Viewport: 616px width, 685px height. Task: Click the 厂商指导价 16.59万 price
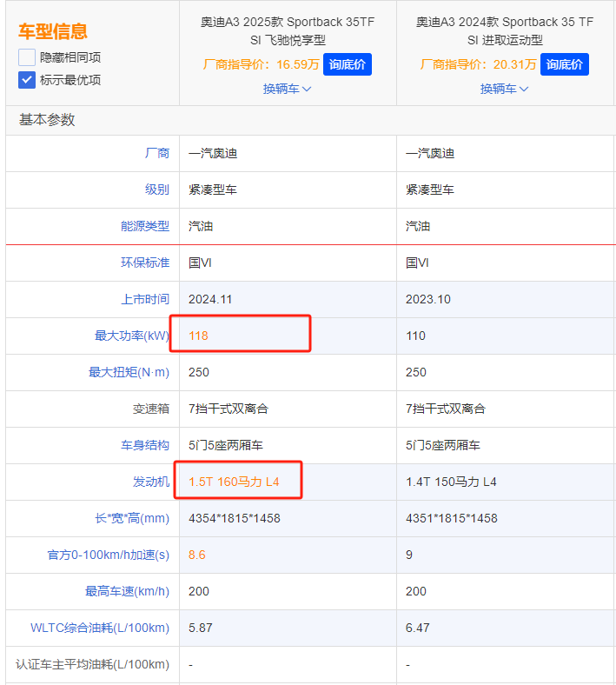[261, 64]
